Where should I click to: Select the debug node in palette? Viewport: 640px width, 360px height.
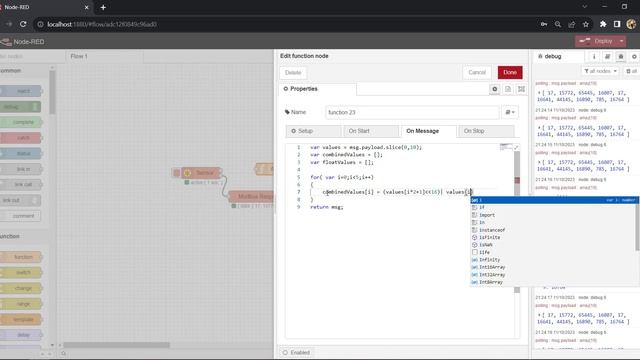coord(20,107)
